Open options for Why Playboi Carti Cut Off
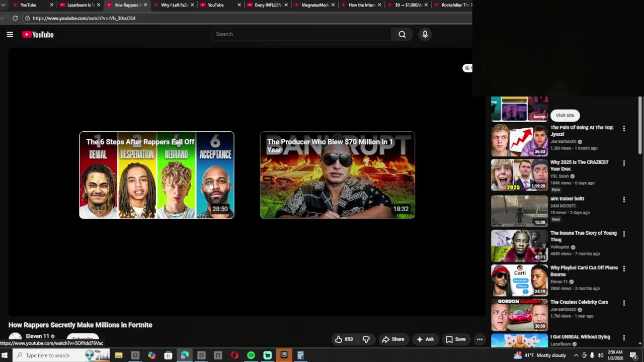Viewport: 644px width, 362px height. [624, 269]
